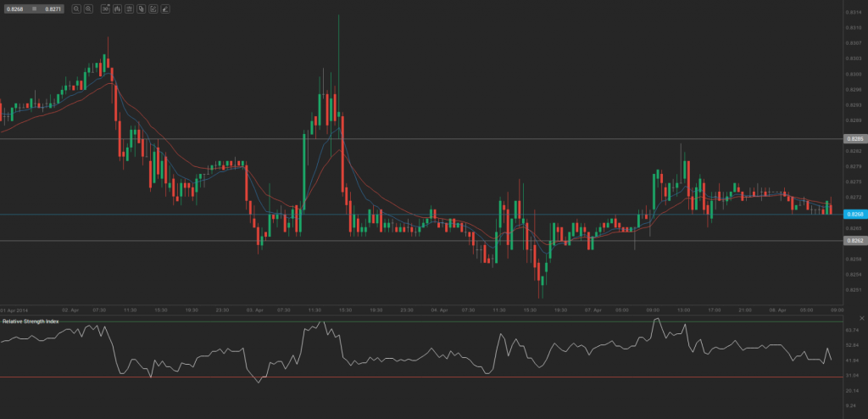Open the indicators settings sliders icon
868x419 pixels.
[x=129, y=8]
